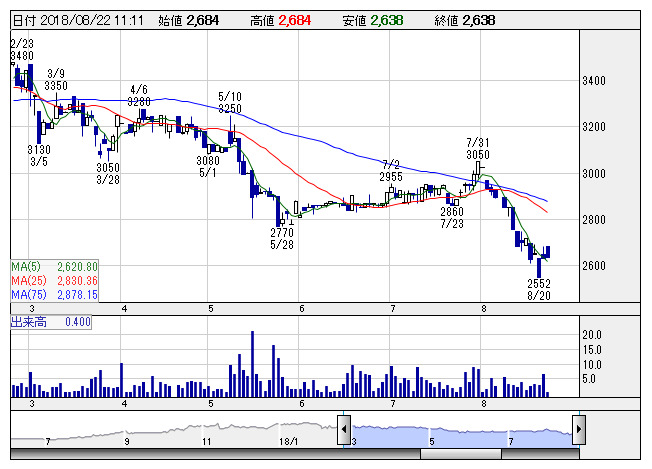Viewport: 652px width, 469px height.
Task: Click the right range handle arrow
Action: coord(579,429)
